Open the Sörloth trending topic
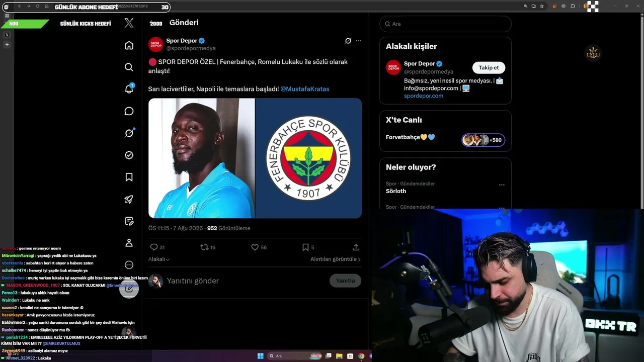644x362 pixels. pyautogui.click(x=396, y=191)
